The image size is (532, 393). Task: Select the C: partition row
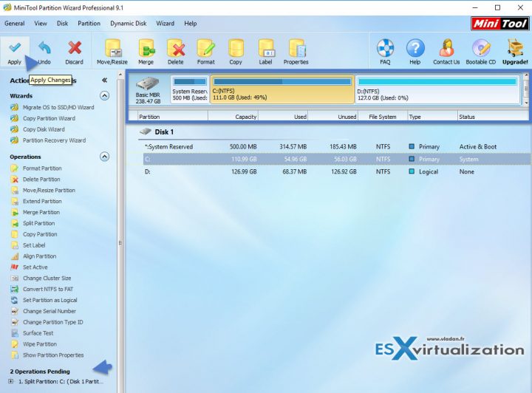337,159
